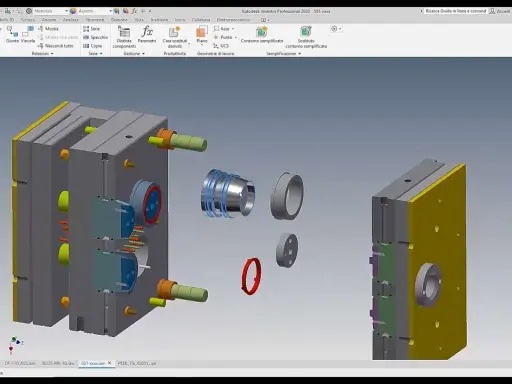Open the Aspetto appearance dropdown
This screenshot has height=384, width=512.
pos(110,11)
